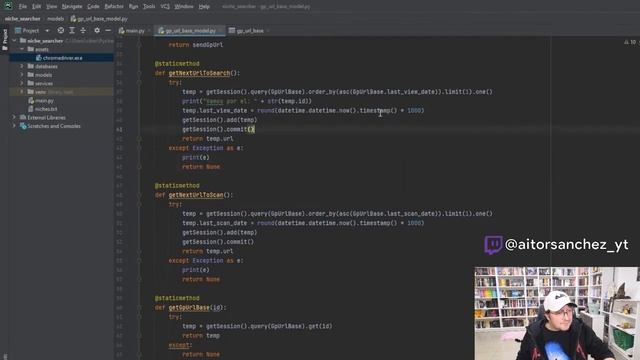640x360 pixels.
Task: Open the Help menu
Action: click(x=204, y=7)
